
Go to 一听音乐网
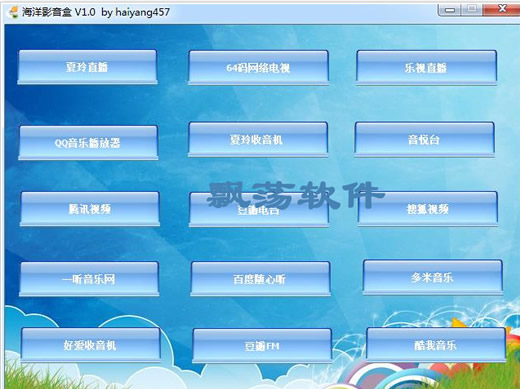click(x=89, y=279)
